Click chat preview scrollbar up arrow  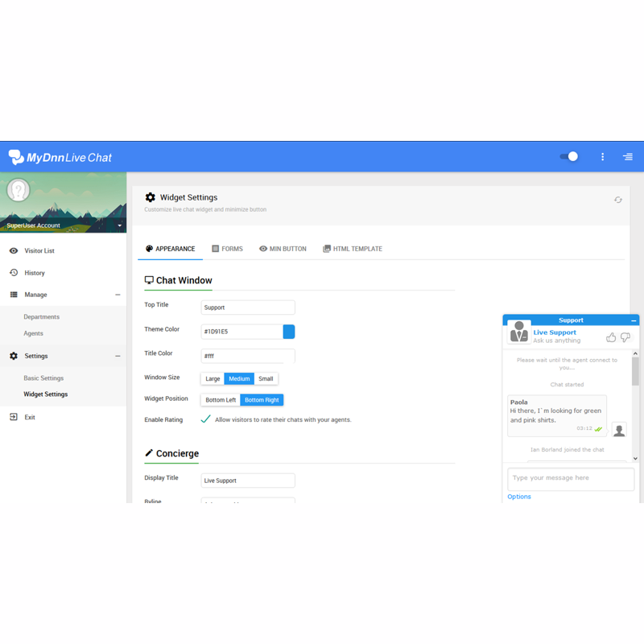pyautogui.click(x=635, y=353)
